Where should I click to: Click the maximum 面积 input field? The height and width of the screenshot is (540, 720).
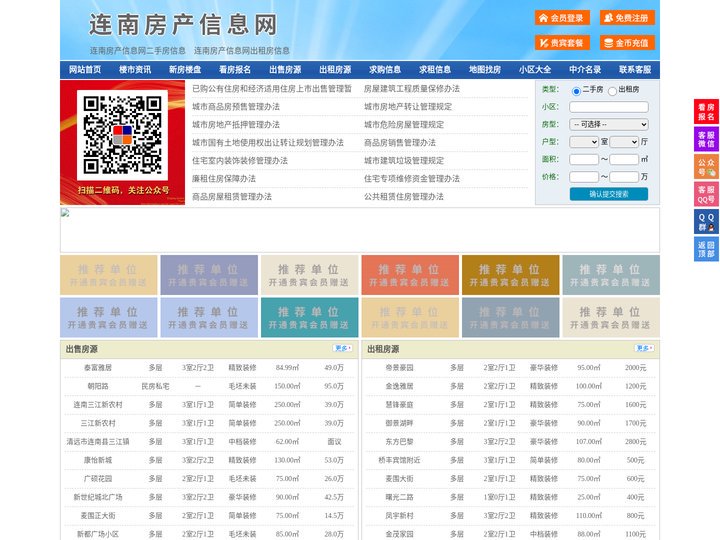[624, 159]
